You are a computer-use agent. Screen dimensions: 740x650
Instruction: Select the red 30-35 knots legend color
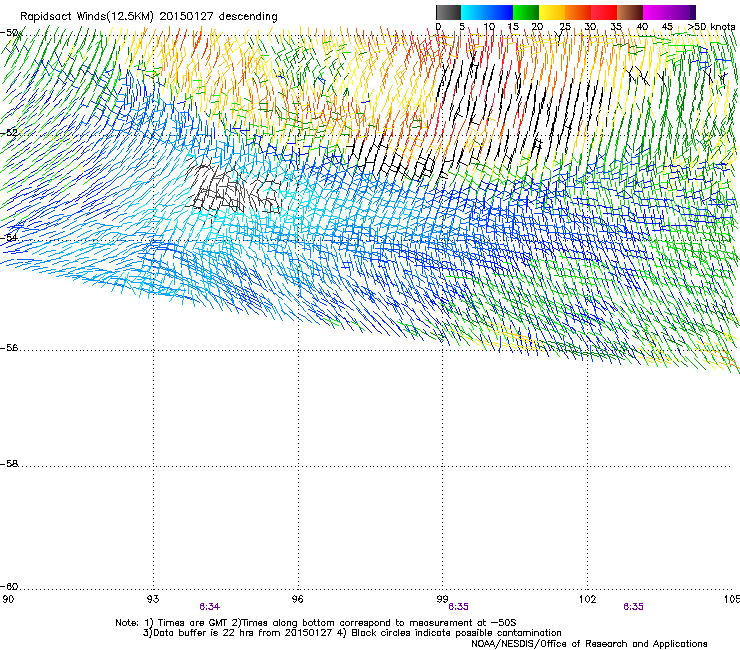(604, 12)
